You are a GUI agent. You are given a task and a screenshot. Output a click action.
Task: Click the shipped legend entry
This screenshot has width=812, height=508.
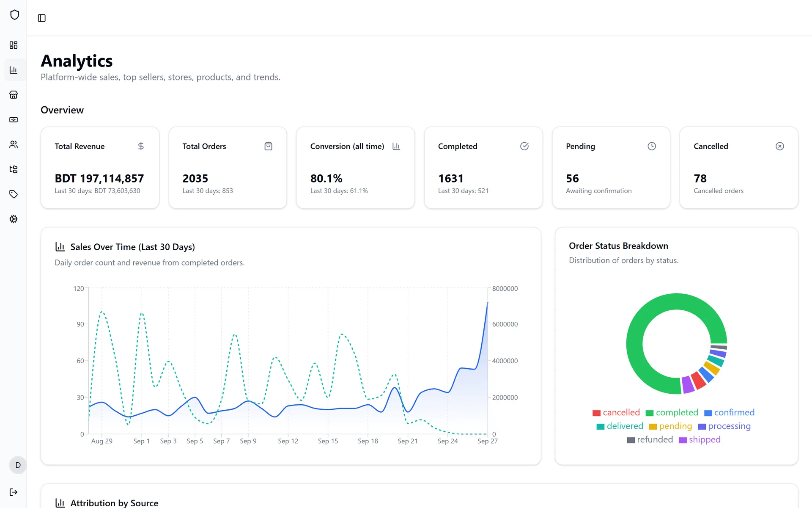pyautogui.click(x=700, y=439)
